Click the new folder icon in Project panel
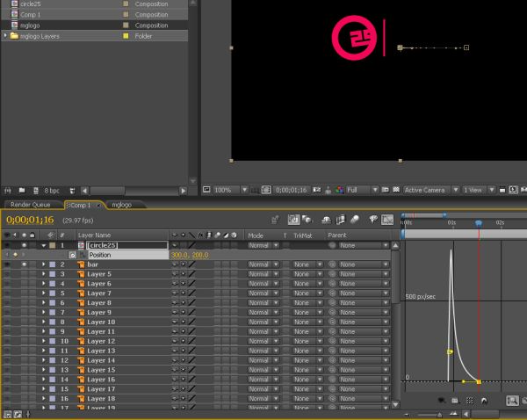527x420 pixels. (22, 191)
